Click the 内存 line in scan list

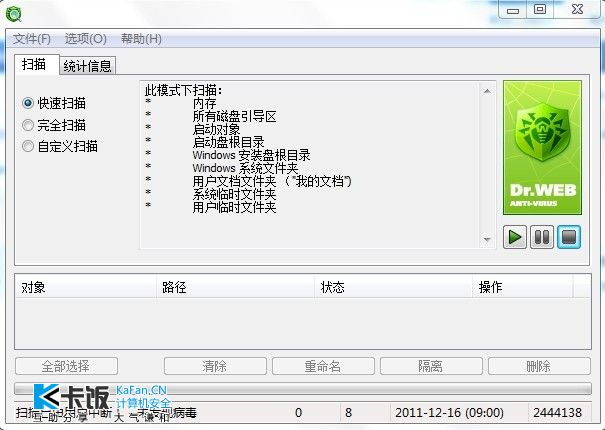[x=204, y=103]
